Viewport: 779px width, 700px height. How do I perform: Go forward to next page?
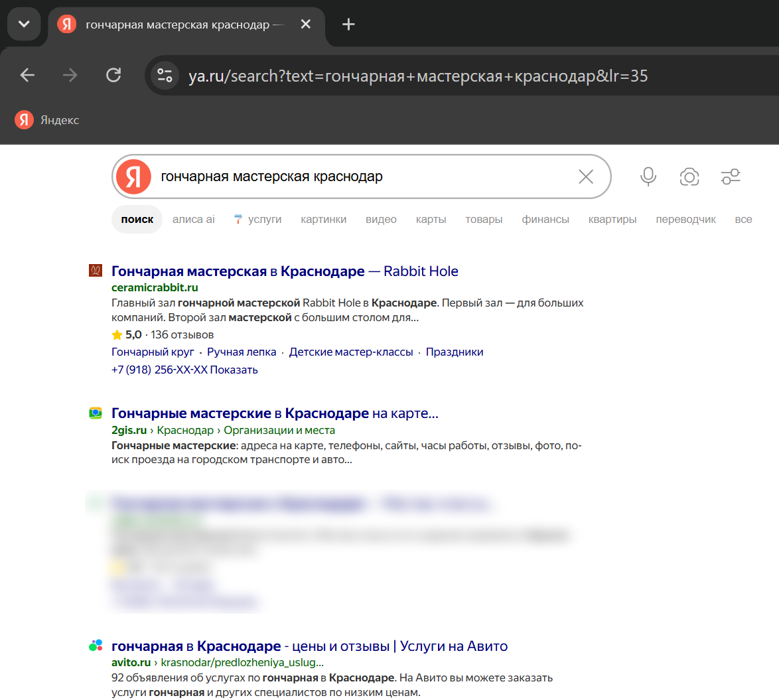(70, 75)
